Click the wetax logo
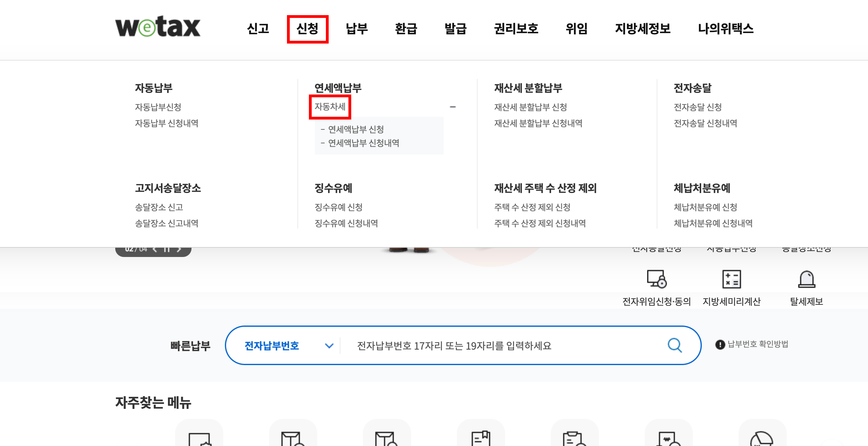Image resolution: width=868 pixels, height=446 pixels. (x=158, y=27)
